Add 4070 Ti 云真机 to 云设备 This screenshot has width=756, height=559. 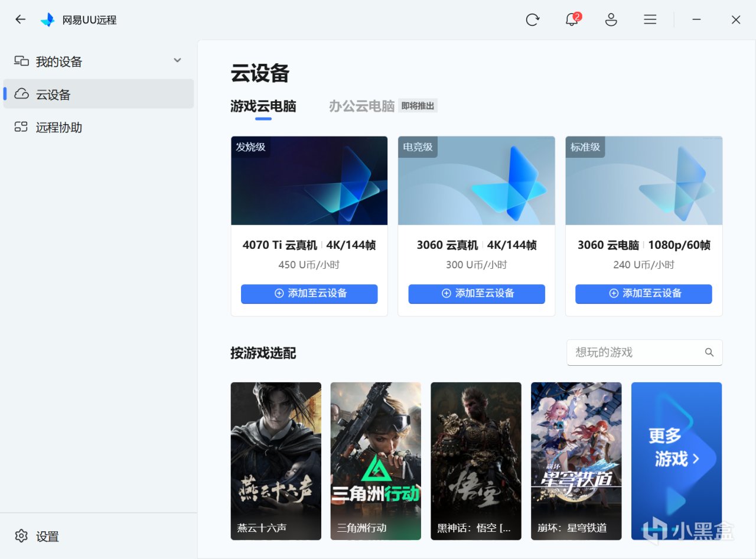click(309, 294)
